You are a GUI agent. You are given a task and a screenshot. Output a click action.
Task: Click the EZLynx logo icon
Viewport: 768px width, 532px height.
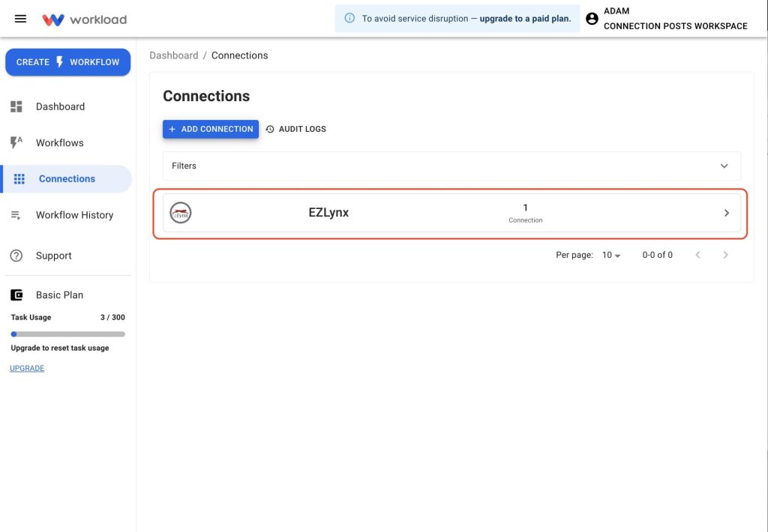pyautogui.click(x=180, y=213)
